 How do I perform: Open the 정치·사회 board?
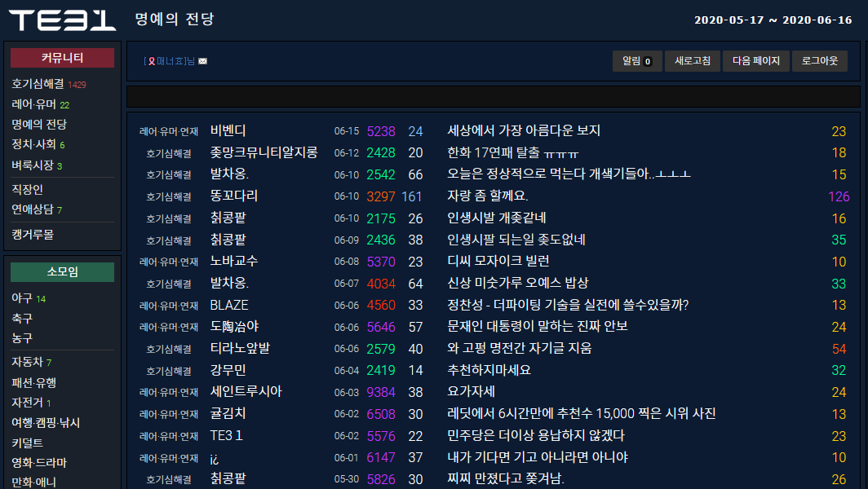click(33, 144)
